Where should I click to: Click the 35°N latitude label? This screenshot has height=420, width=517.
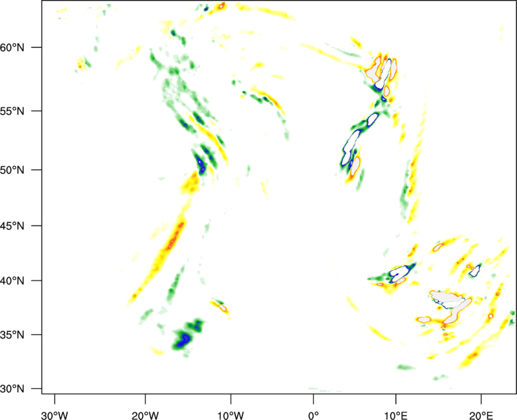pyautogui.click(x=12, y=335)
